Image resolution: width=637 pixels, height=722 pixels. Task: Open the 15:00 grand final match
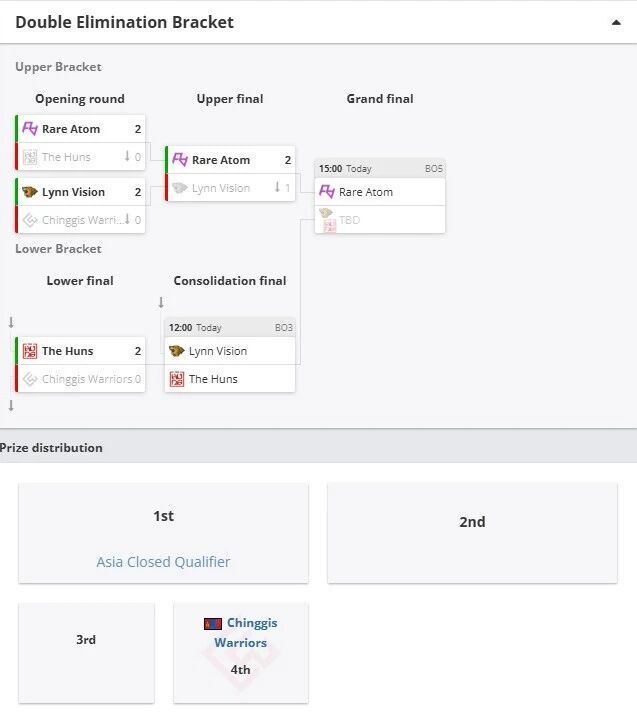click(380, 169)
